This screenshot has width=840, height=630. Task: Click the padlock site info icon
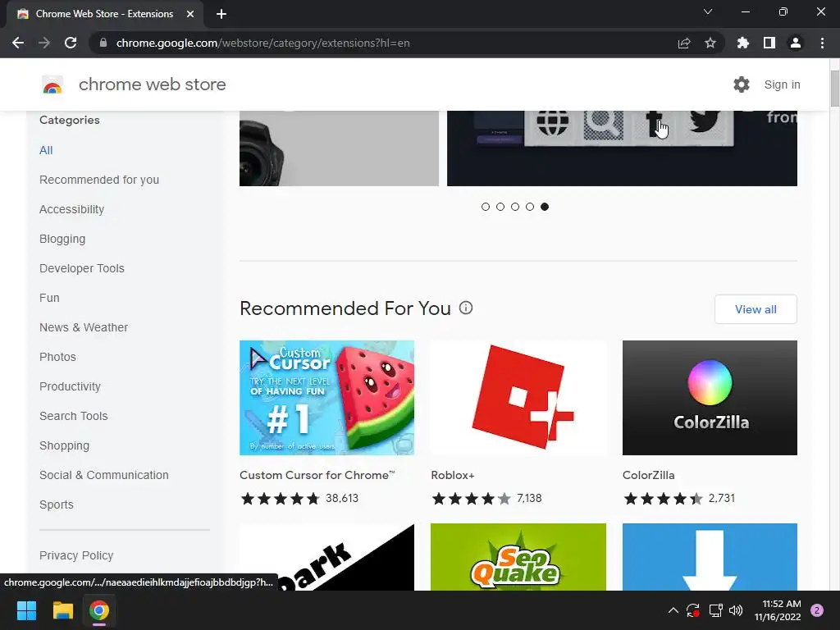pos(103,43)
